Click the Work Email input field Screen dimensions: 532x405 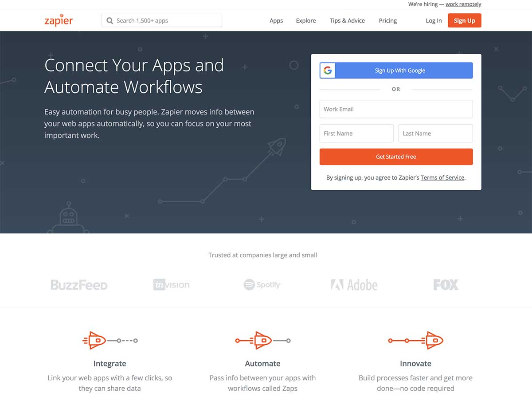(396, 109)
